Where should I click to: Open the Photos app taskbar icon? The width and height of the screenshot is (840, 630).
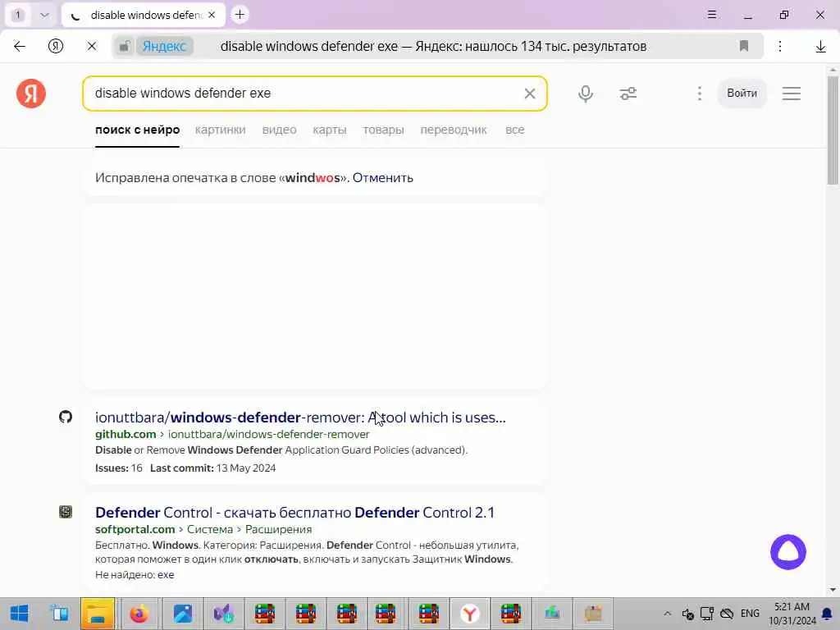click(183, 614)
